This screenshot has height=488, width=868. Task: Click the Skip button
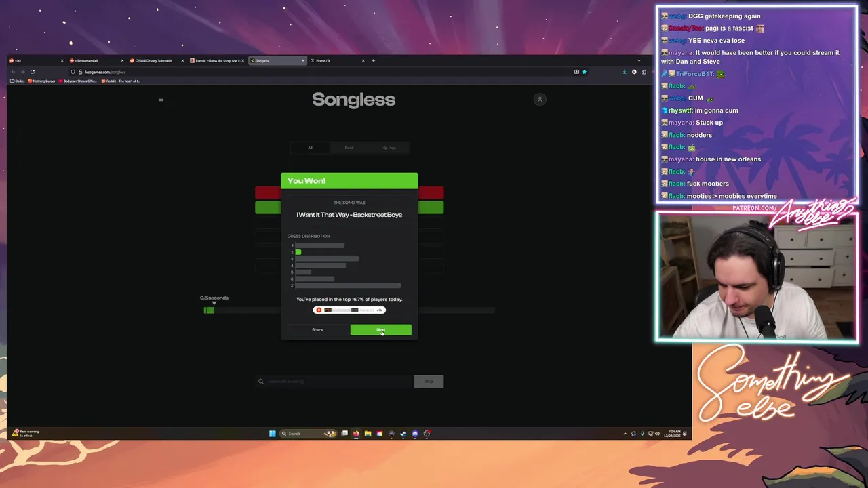click(429, 382)
